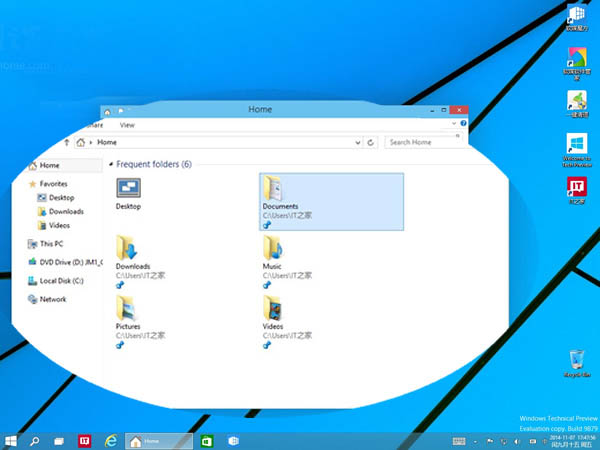Open the View ribbon tab

coord(127,125)
